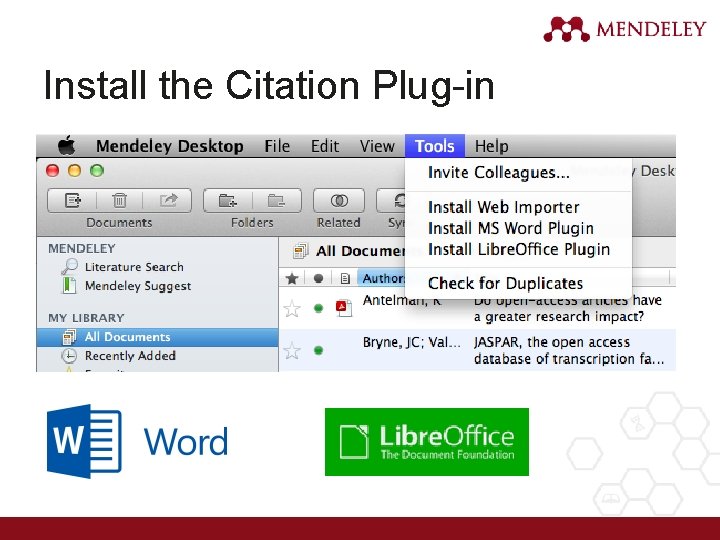Viewport: 720px width, 540px height.
Task: Toggle read status dot on Bryne row
Action: [318, 351]
